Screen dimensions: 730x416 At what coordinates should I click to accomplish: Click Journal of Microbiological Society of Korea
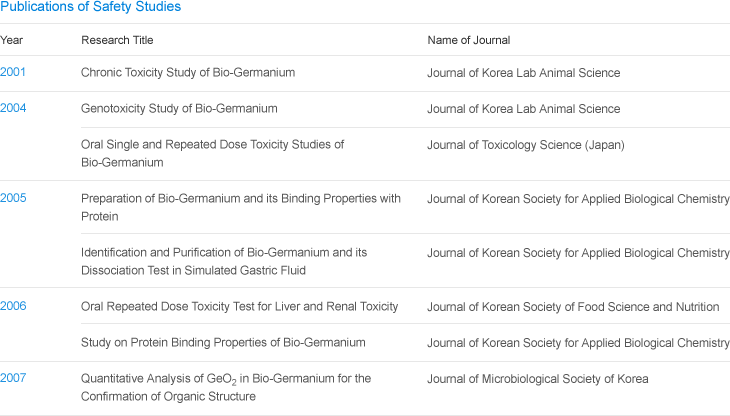click(538, 379)
